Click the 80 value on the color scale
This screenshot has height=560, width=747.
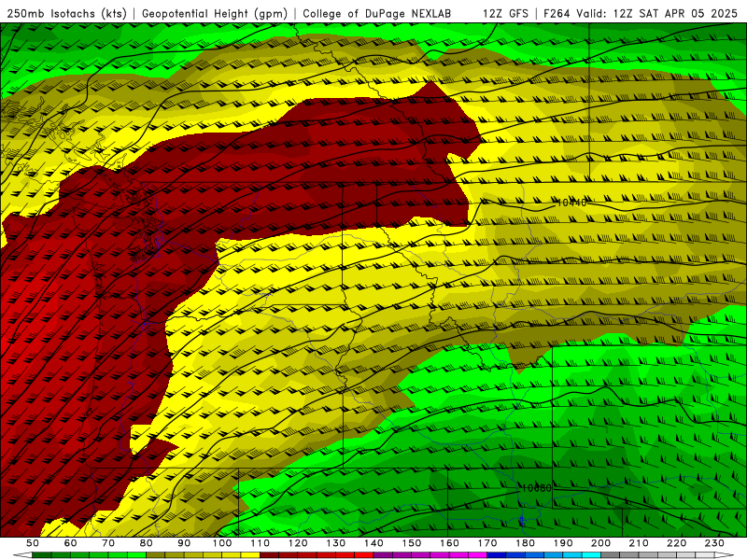point(147,543)
